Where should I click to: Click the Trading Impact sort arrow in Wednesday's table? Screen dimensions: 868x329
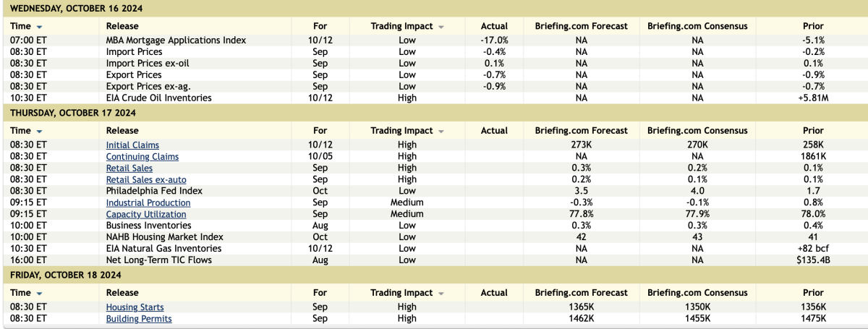click(441, 27)
